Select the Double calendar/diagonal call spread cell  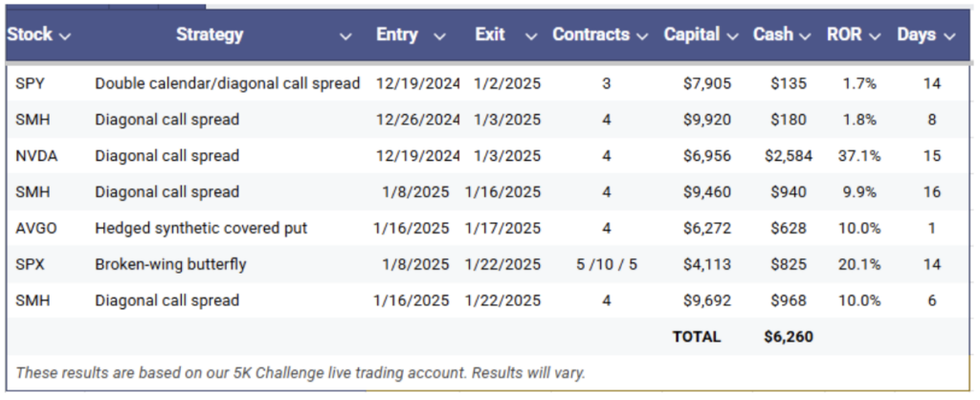coord(228,83)
